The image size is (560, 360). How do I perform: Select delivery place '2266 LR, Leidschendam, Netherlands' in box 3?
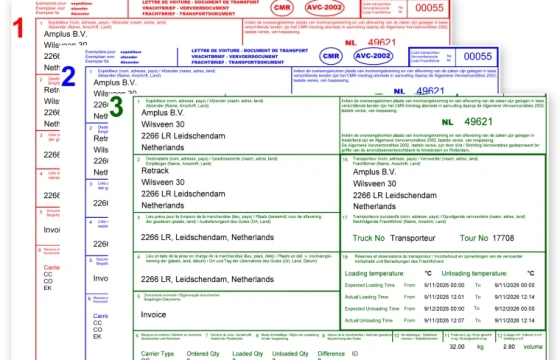[208, 238]
